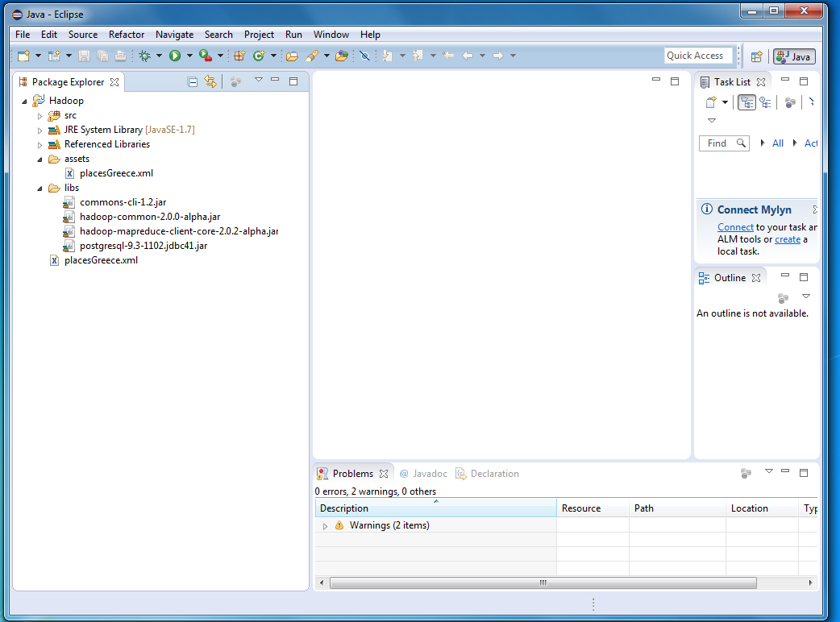Minimize the Outline view

[785, 275]
